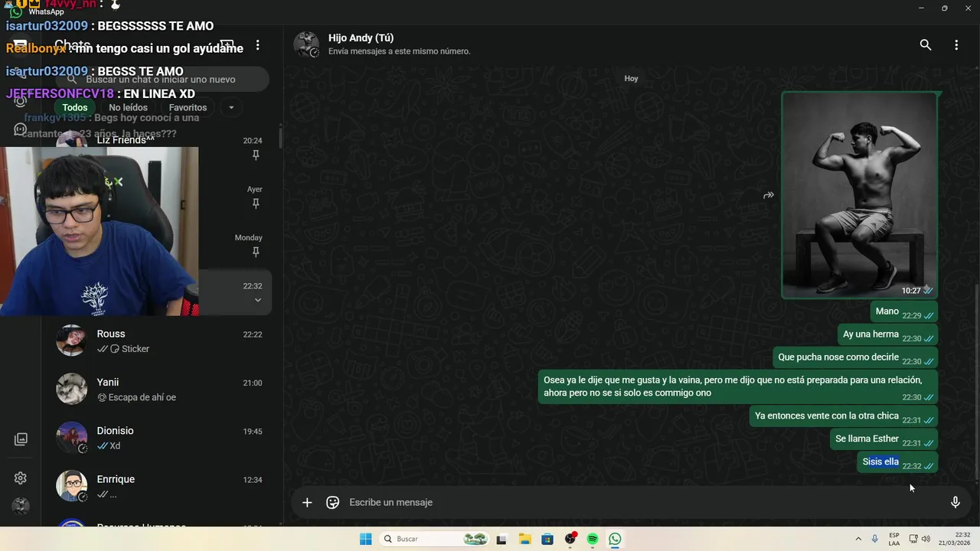Open WhatsApp settings gear

pos(21,478)
